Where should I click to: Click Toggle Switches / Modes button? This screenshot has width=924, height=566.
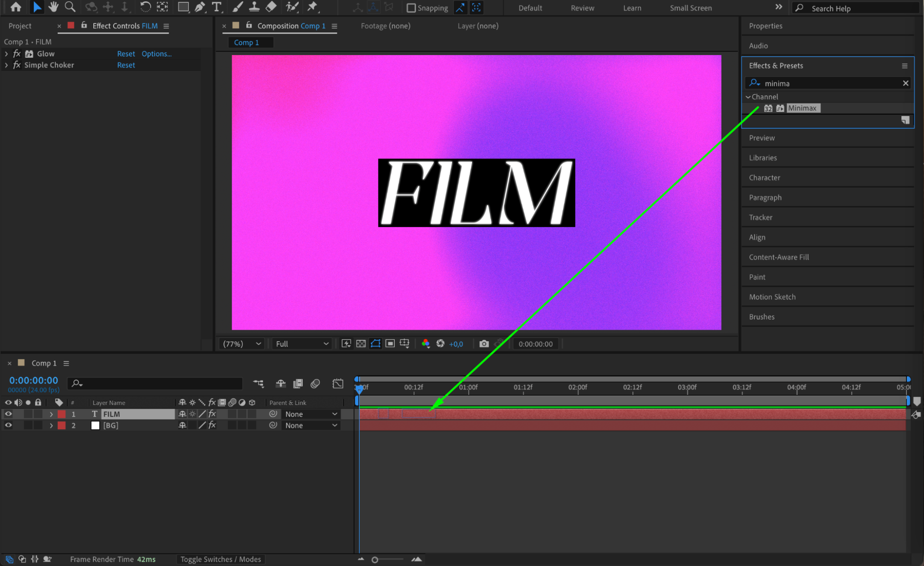point(220,559)
